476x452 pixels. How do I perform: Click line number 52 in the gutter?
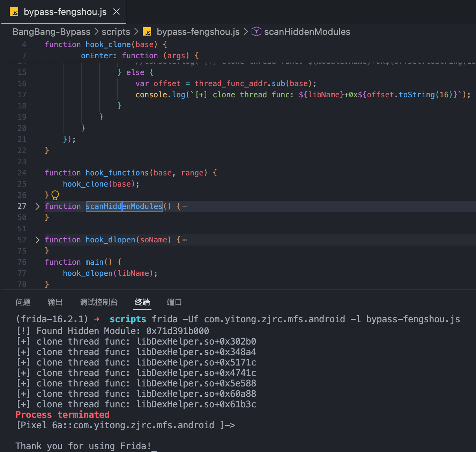[22, 240]
